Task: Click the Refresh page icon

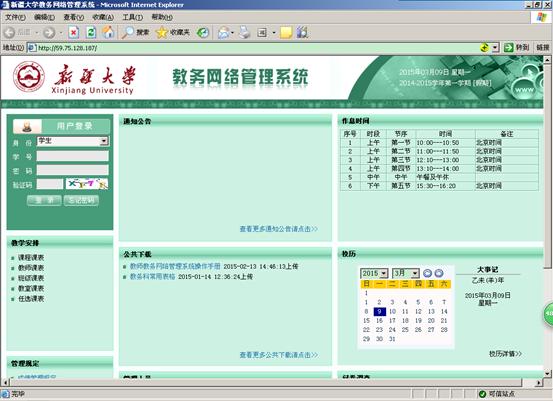Action: click(91, 33)
